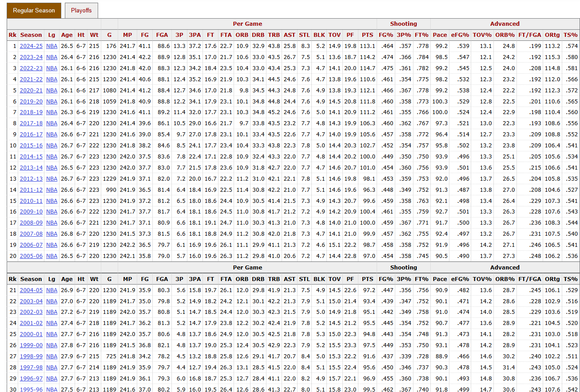Open the 1997-98 season link
The height and width of the screenshot is (392, 580).
click(x=31, y=368)
